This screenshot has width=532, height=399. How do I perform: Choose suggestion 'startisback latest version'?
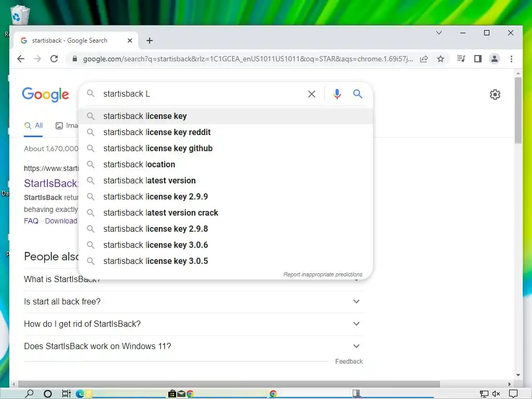pyautogui.click(x=225, y=180)
